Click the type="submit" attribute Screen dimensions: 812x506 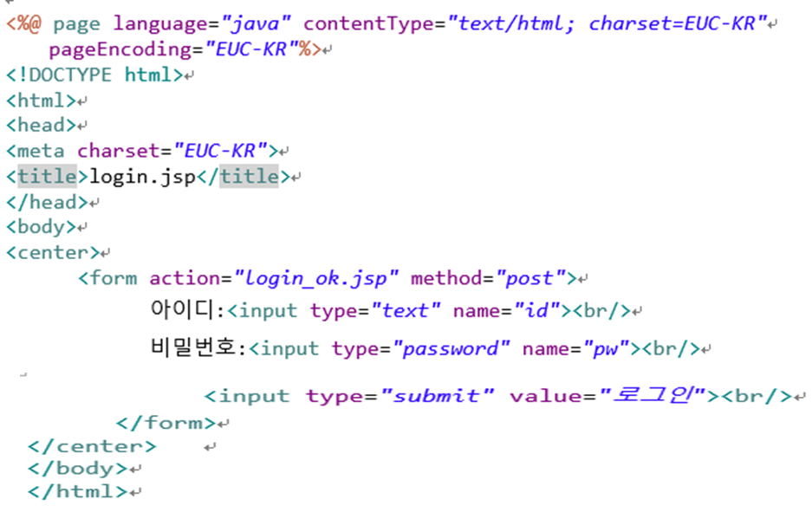(400, 396)
